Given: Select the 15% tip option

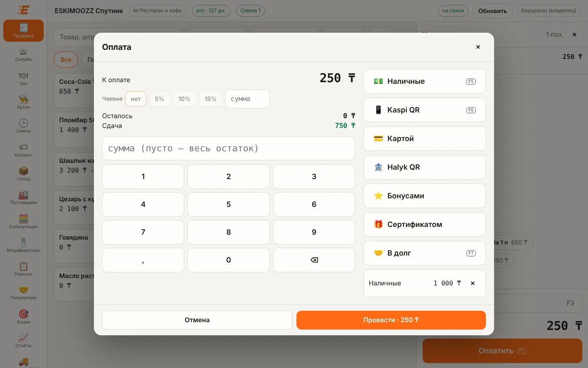Looking at the screenshot, I should point(210,99).
